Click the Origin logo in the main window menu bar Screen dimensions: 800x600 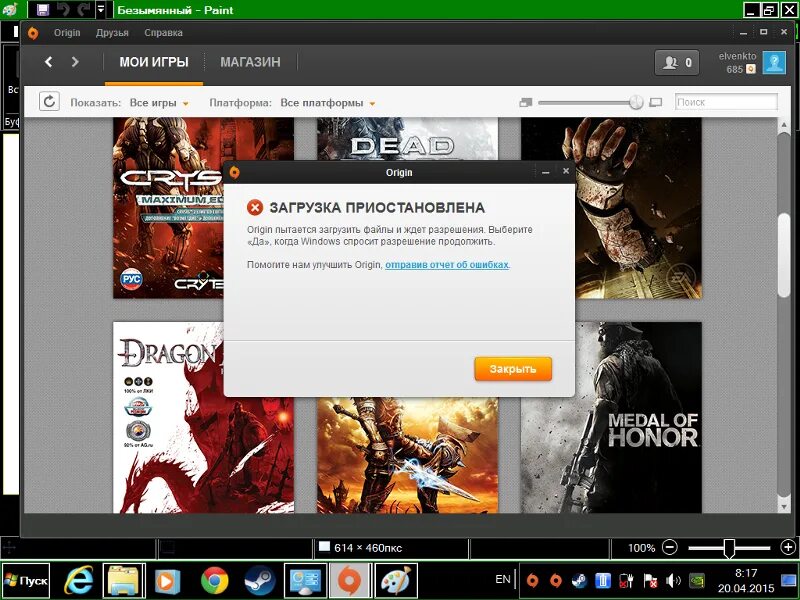[33, 33]
